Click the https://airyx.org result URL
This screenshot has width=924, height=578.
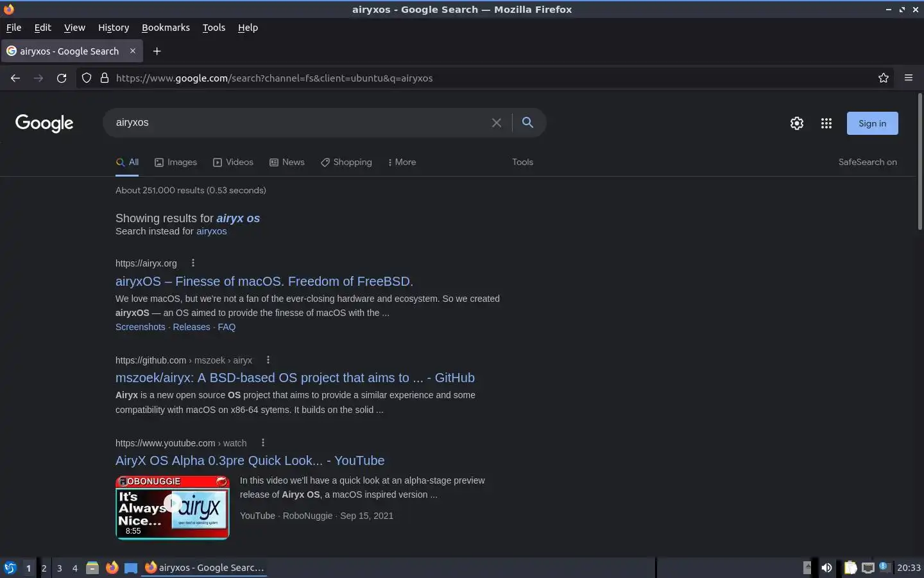click(146, 263)
